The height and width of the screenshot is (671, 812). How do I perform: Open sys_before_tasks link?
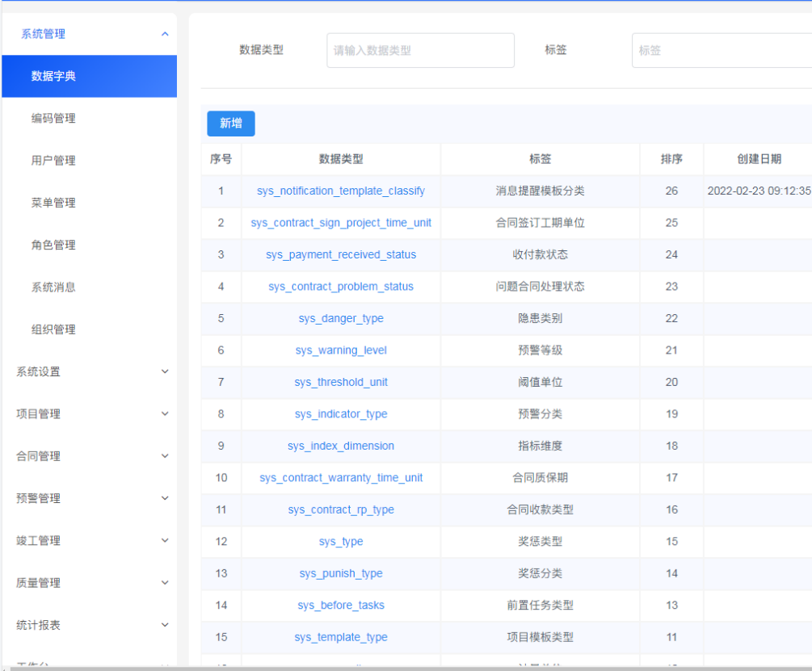pos(341,606)
